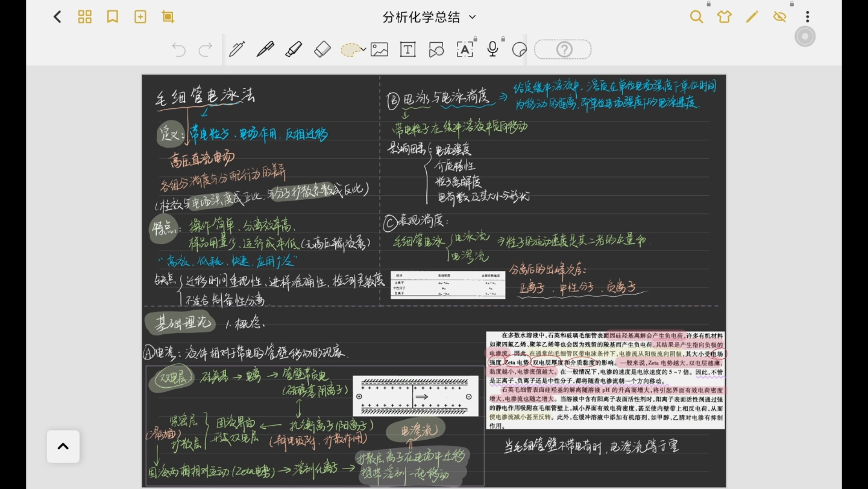Select the crop page tool
This screenshot has width=868, height=489.
click(168, 17)
